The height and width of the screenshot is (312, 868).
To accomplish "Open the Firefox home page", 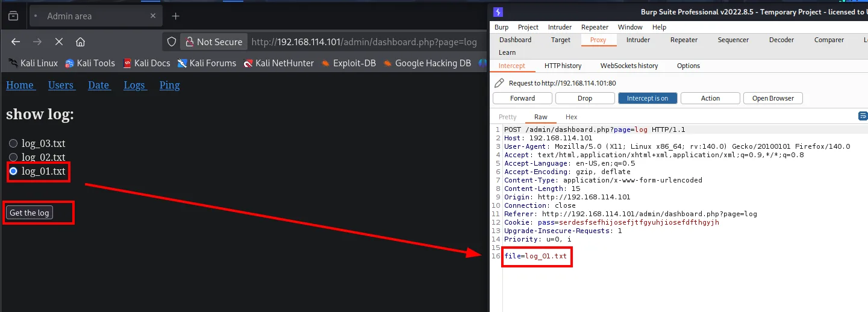I will tap(80, 42).
